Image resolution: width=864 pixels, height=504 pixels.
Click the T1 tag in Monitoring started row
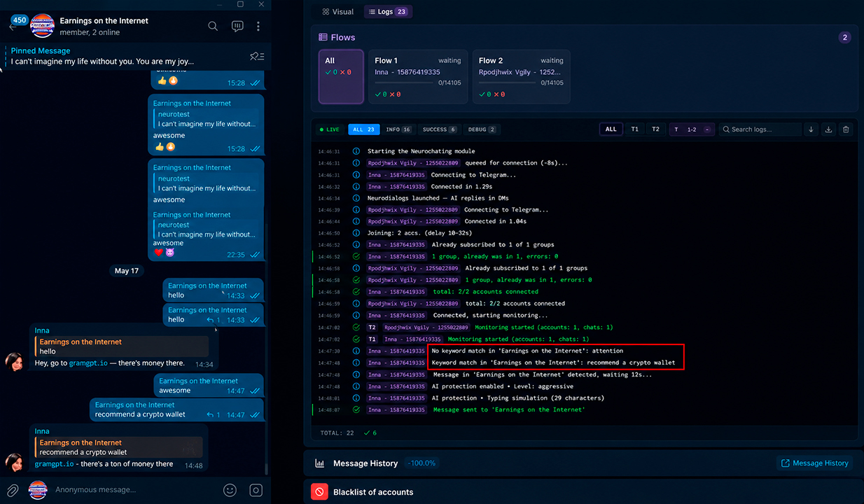[372, 339]
